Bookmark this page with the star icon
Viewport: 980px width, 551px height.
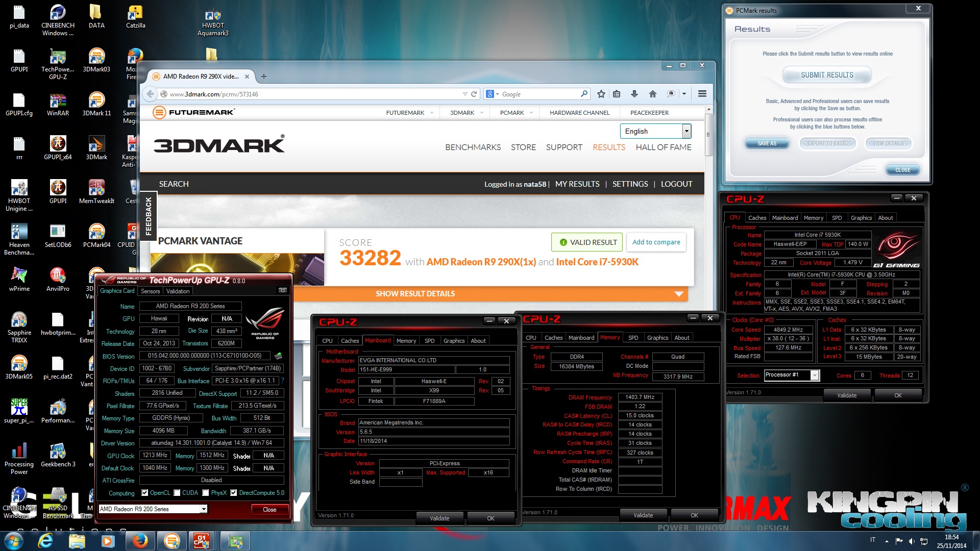(x=601, y=94)
